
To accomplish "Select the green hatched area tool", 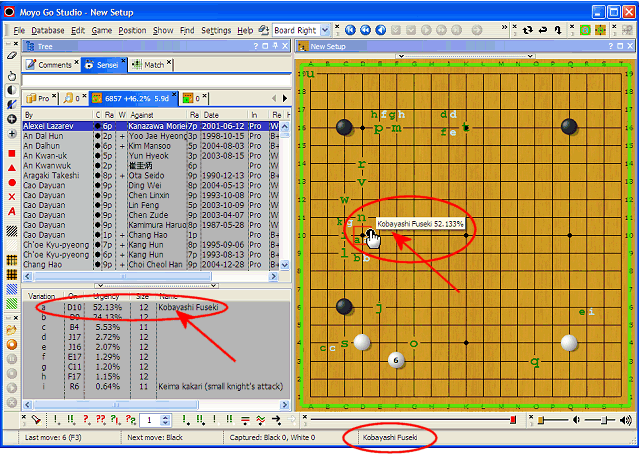I will pos(12,303).
